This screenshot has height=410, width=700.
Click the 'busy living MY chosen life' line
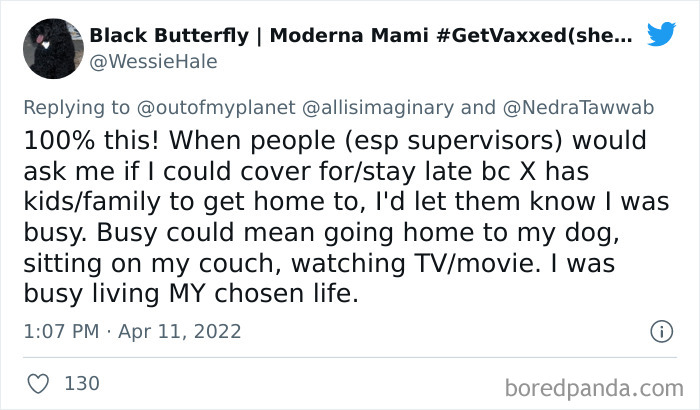point(170,295)
